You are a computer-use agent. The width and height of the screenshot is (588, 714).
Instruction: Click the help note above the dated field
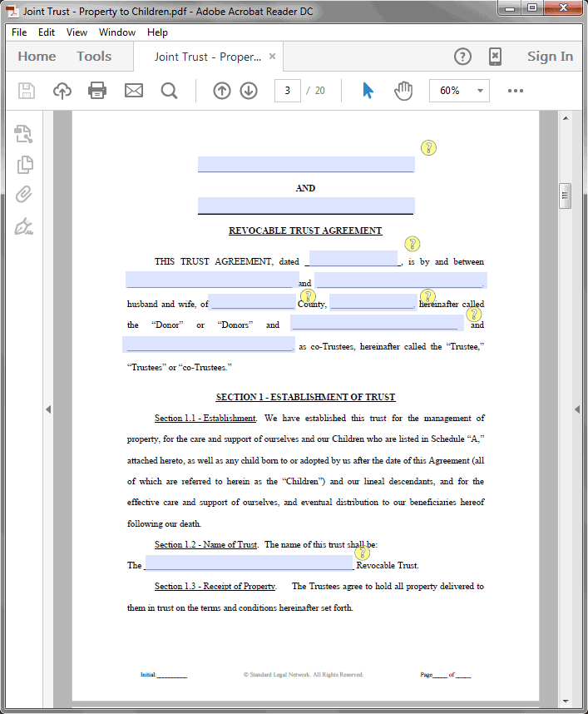412,244
